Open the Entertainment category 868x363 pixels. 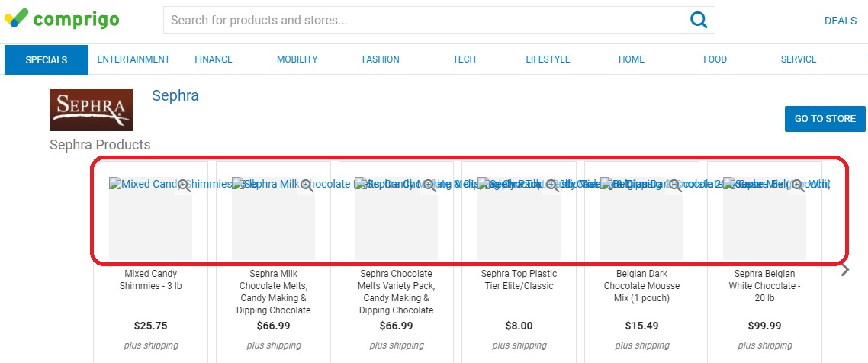tap(133, 59)
